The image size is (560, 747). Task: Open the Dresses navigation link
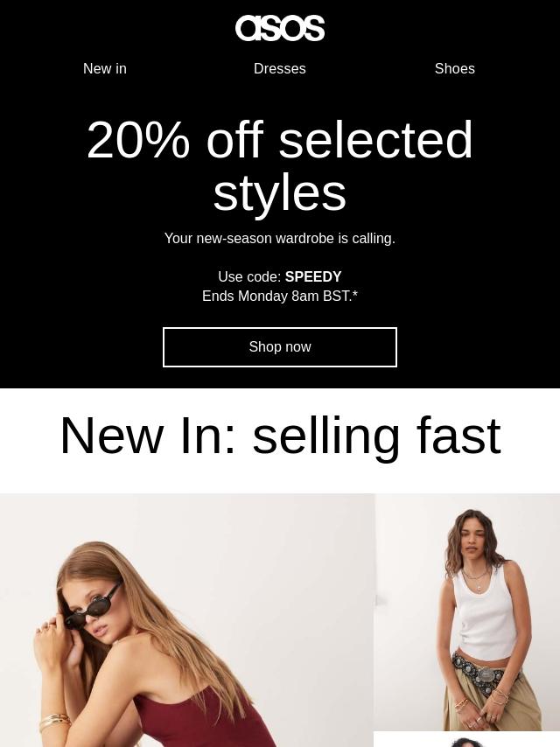coord(280,68)
